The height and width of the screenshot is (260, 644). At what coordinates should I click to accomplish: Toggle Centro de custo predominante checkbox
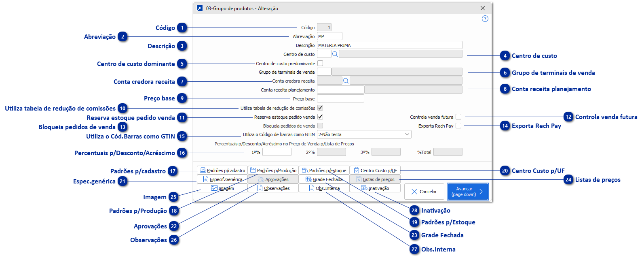pos(320,63)
